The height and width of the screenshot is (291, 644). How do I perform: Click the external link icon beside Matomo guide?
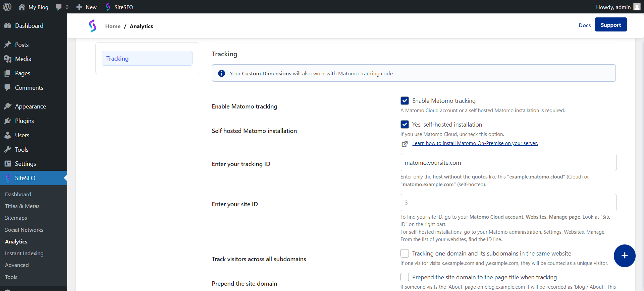(405, 144)
